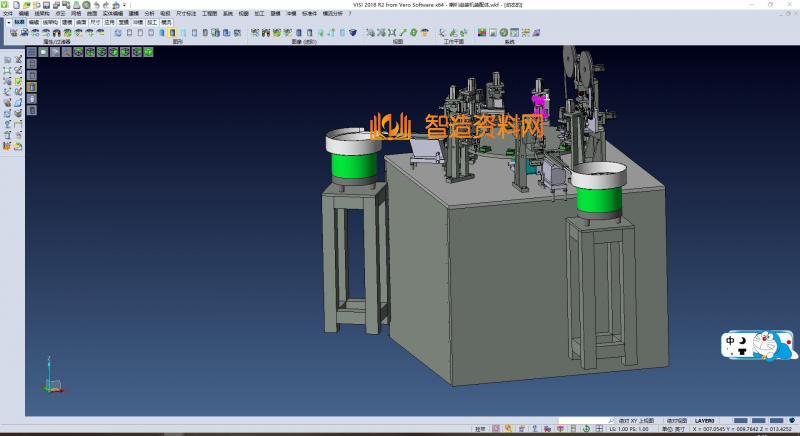Open the 绝对 XY 上视图 workplane selector

pyautogui.click(x=636, y=421)
